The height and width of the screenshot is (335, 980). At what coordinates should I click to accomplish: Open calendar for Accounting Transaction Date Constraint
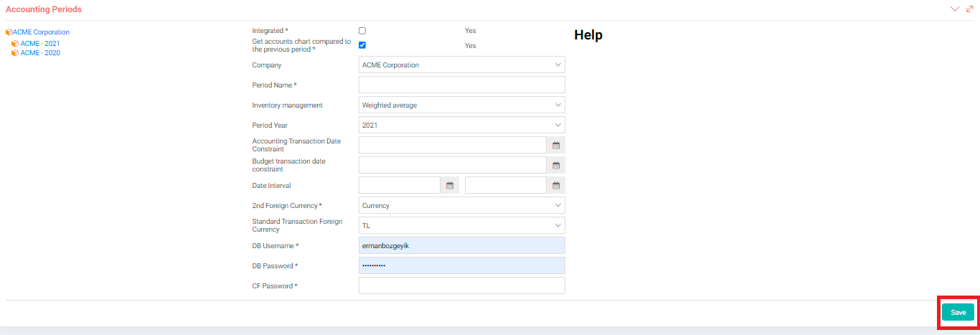click(x=556, y=145)
